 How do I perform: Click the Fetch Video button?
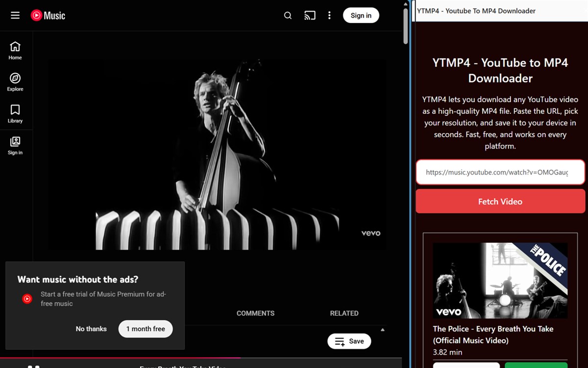(x=500, y=201)
